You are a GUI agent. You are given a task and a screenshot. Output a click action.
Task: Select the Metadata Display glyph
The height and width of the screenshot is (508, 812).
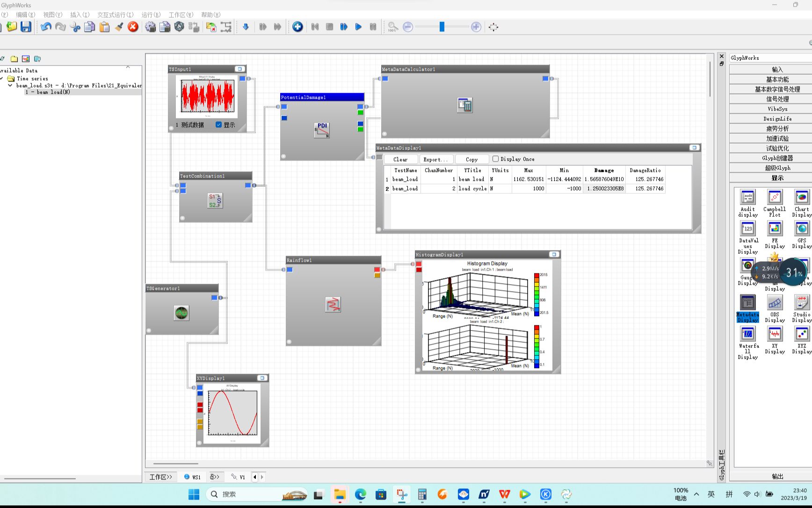tap(747, 309)
